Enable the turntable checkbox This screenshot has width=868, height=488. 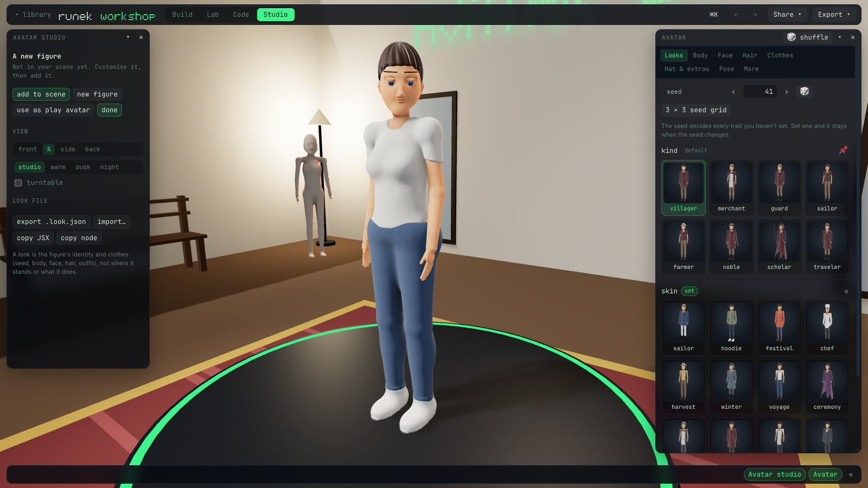pyautogui.click(x=18, y=183)
